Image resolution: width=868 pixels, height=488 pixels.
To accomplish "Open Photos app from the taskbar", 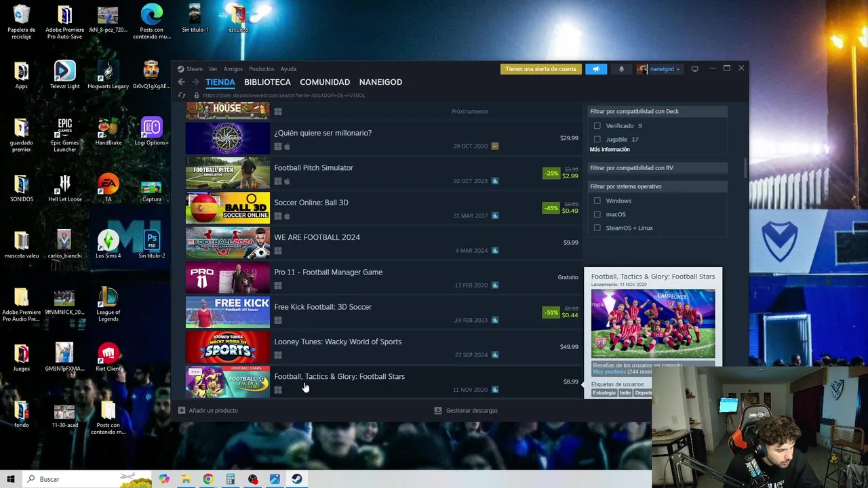I will 275,479.
